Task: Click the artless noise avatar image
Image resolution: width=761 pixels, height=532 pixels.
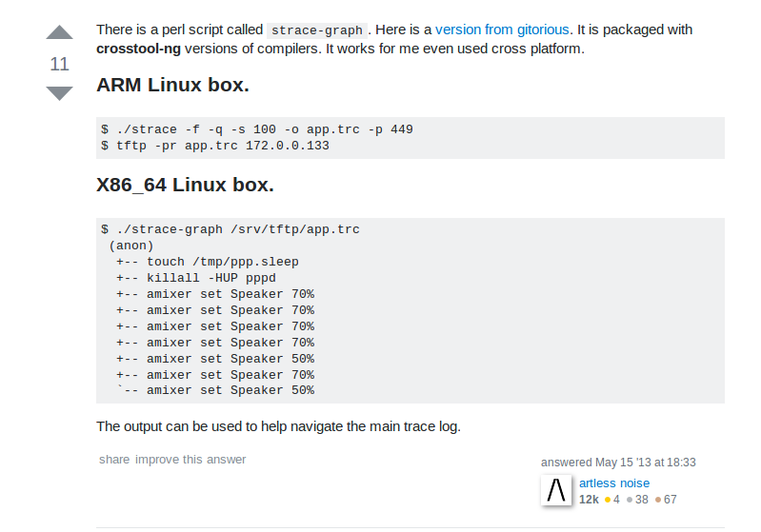Action: pyautogui.click(x=556, y=490)
